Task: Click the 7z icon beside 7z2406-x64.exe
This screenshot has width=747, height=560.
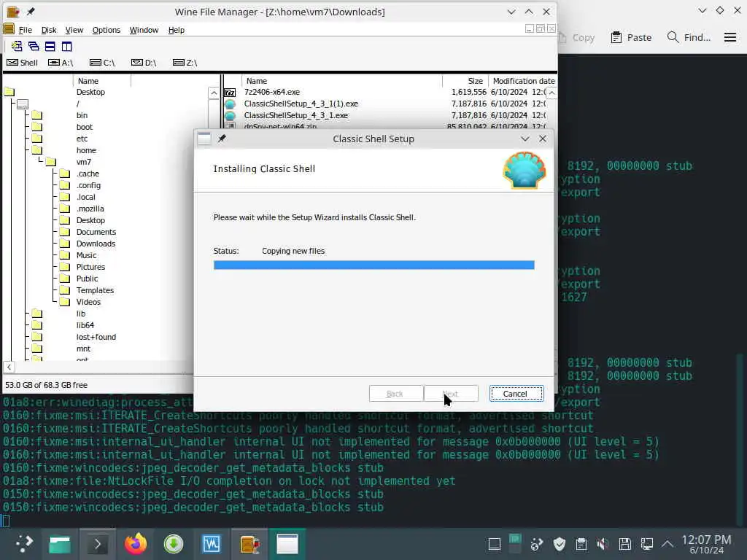Action: click(x=230, y=93)
